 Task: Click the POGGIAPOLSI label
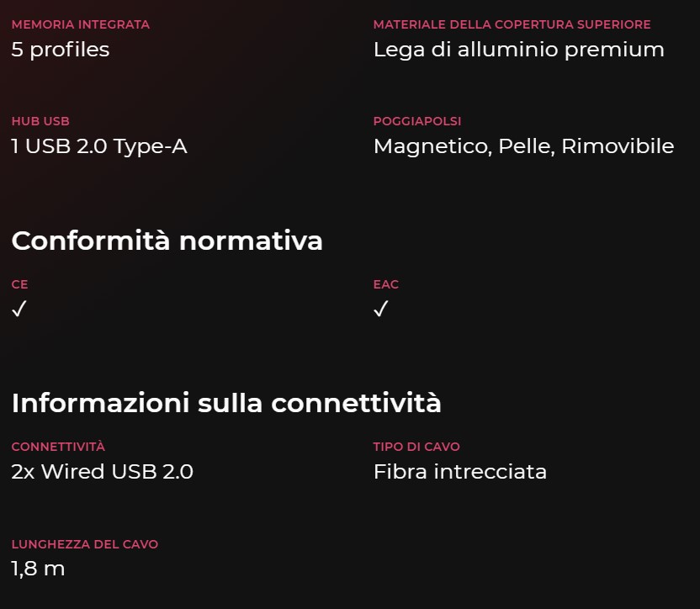tap(417, 121)
